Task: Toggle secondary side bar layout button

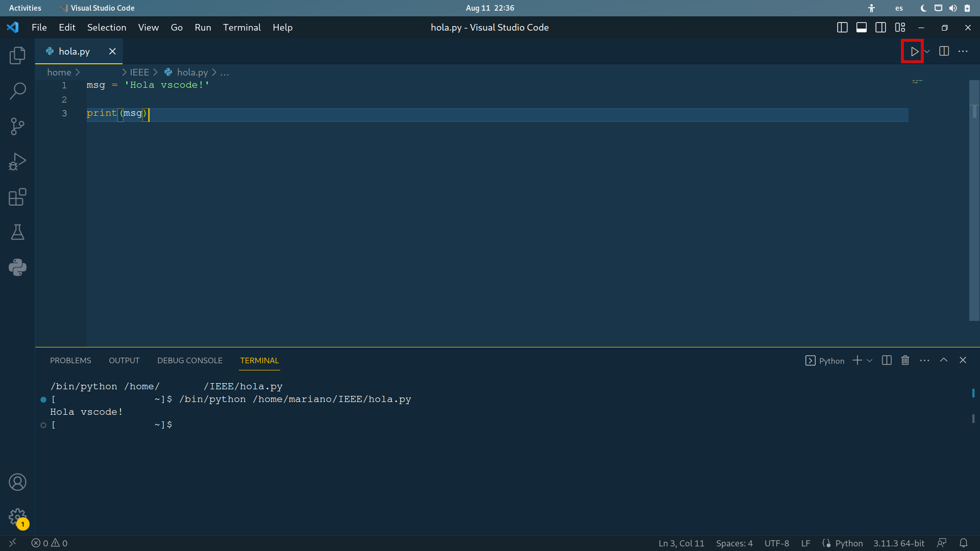Action: pos(880,28)
